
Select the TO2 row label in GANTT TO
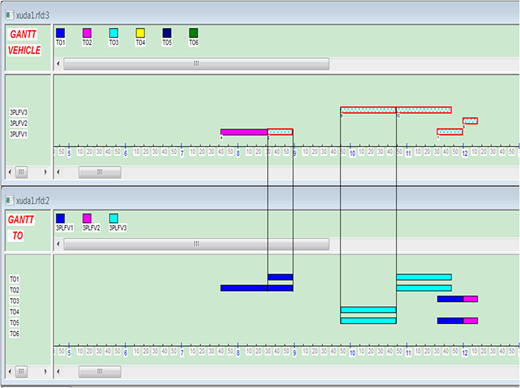click(x=14, y=290)
